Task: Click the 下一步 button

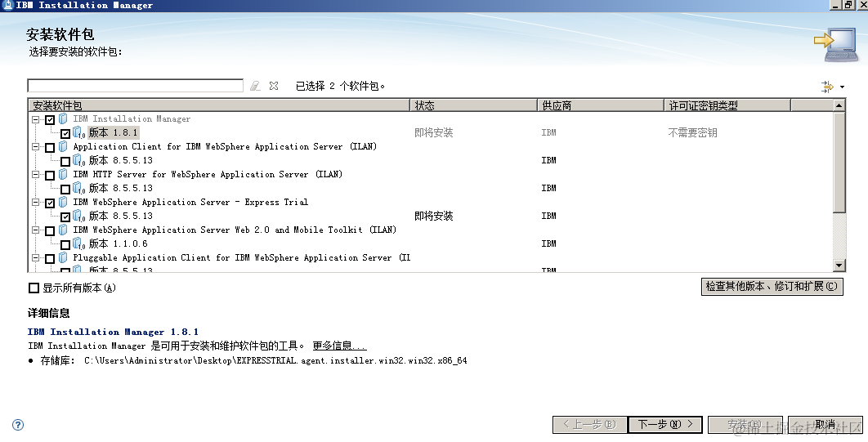Action: pos(665,424)
